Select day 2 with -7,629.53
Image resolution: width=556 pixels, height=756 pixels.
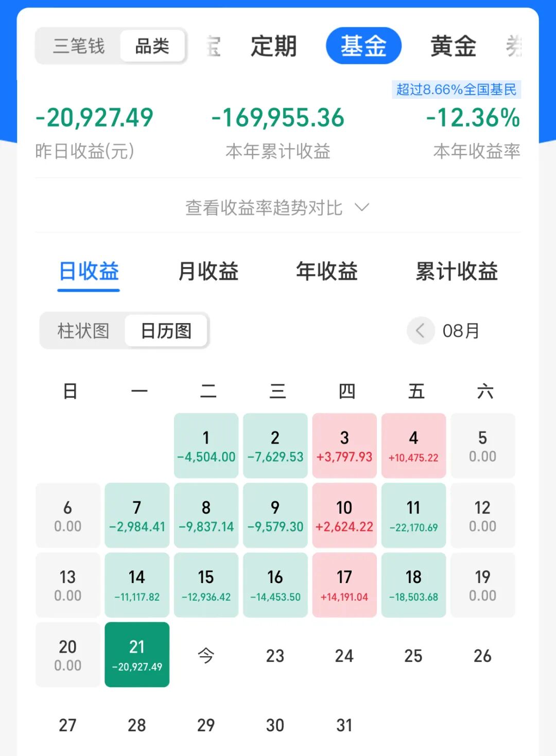coord(275,446)
